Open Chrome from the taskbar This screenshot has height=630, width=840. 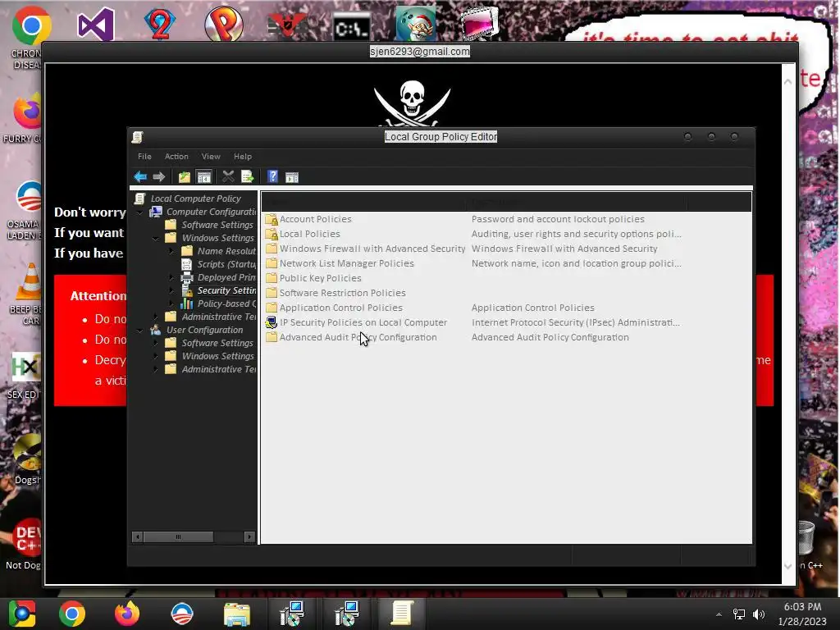(x=72, y=614)
